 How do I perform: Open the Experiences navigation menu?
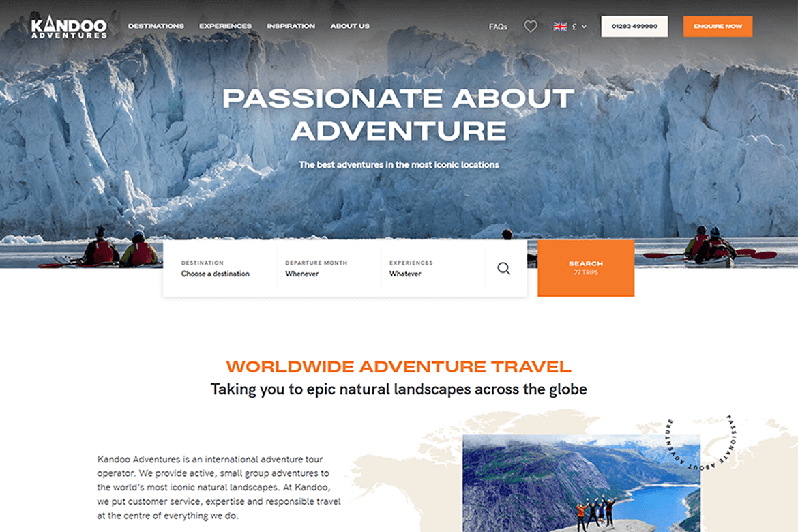[x=226, y=26]
